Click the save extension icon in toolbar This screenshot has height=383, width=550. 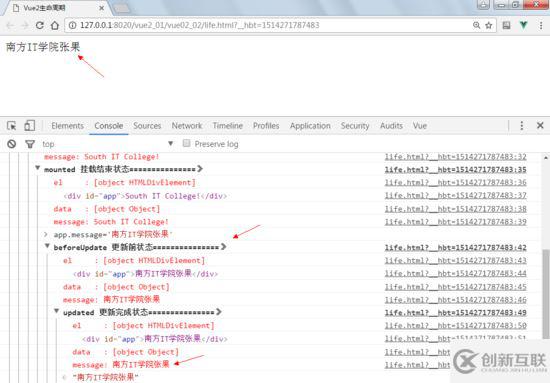click(x=507, y=25)
